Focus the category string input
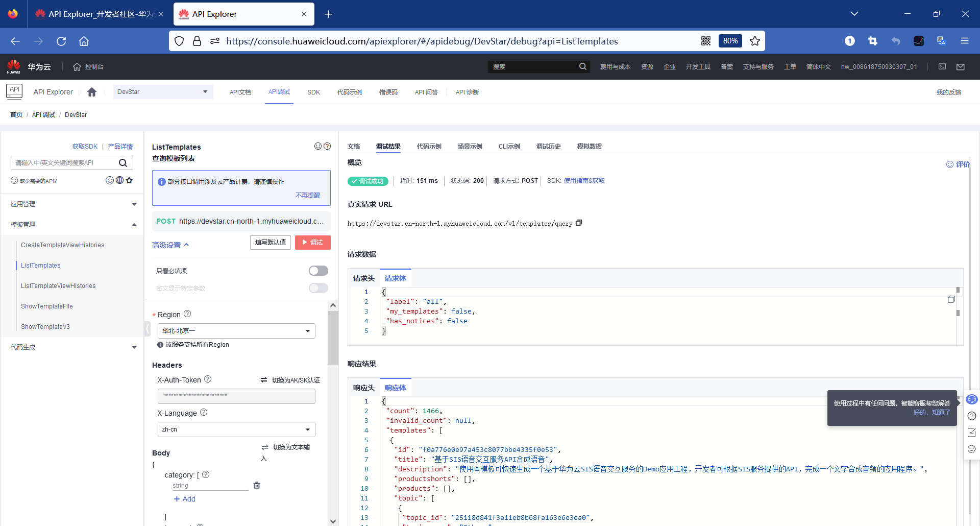 [x=210, y=486]
